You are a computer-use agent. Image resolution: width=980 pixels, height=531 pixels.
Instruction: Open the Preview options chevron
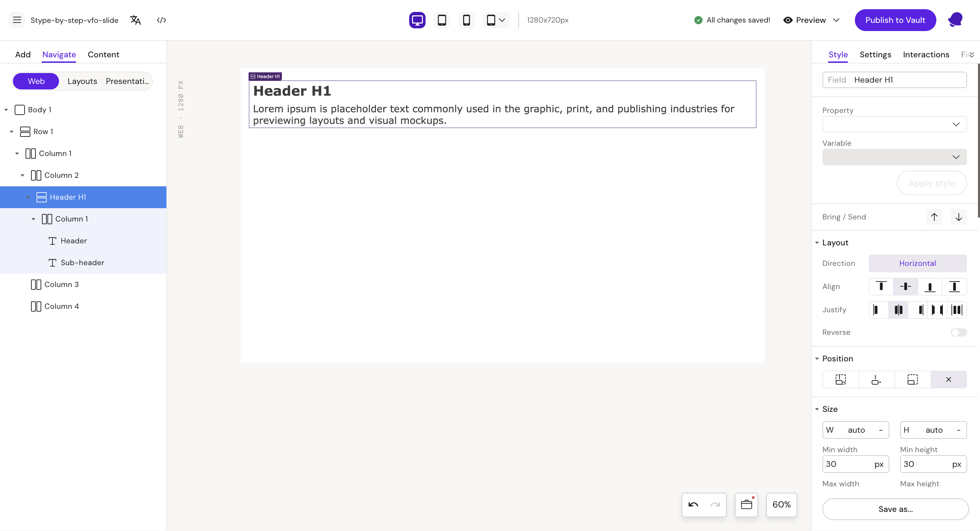pyautogui.click(x=836, y=20)
